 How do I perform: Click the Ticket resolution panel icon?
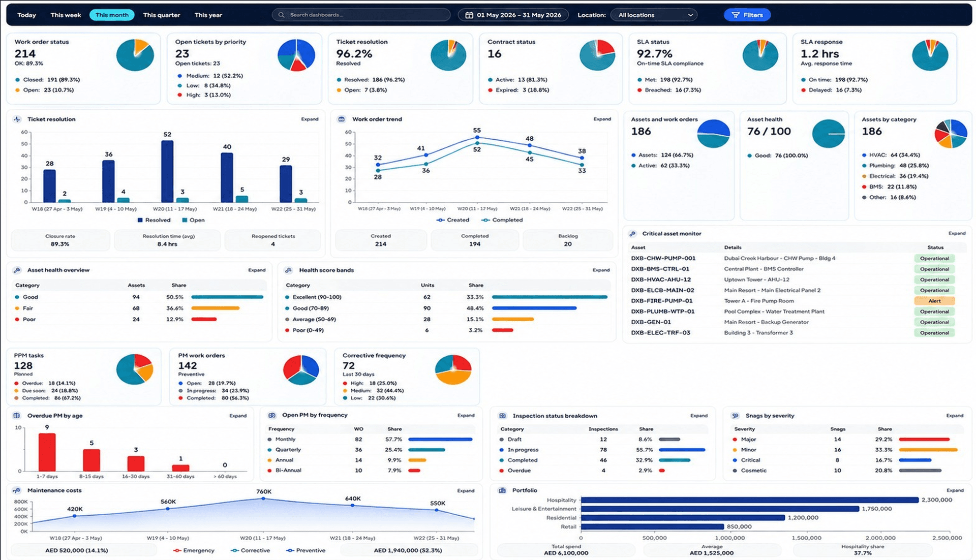pyautogui.click(x=17, y=119)
